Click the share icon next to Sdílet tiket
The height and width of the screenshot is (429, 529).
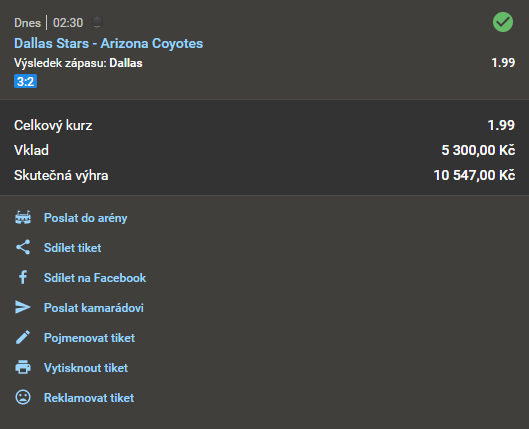pyautogui.click(x=23, y=247)
